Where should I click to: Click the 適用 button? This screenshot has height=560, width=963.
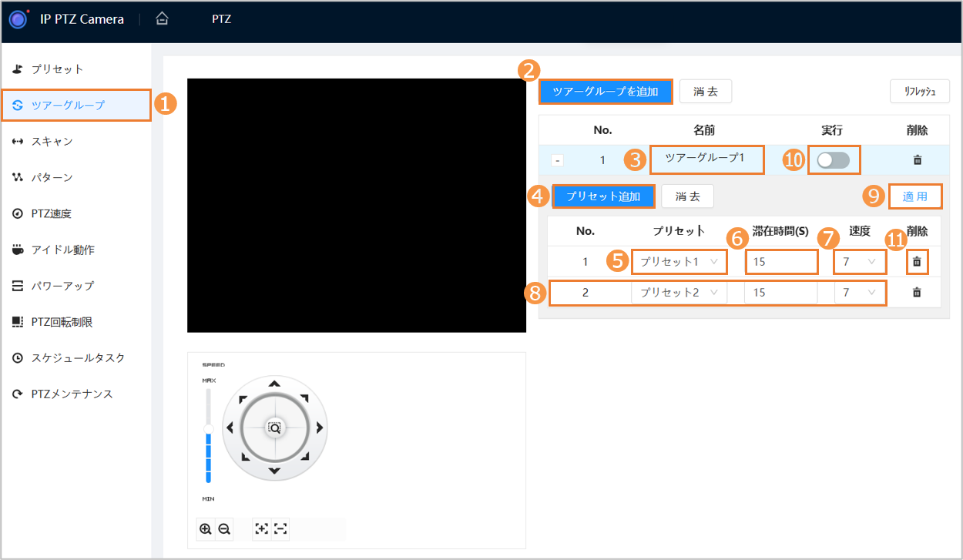915,196
